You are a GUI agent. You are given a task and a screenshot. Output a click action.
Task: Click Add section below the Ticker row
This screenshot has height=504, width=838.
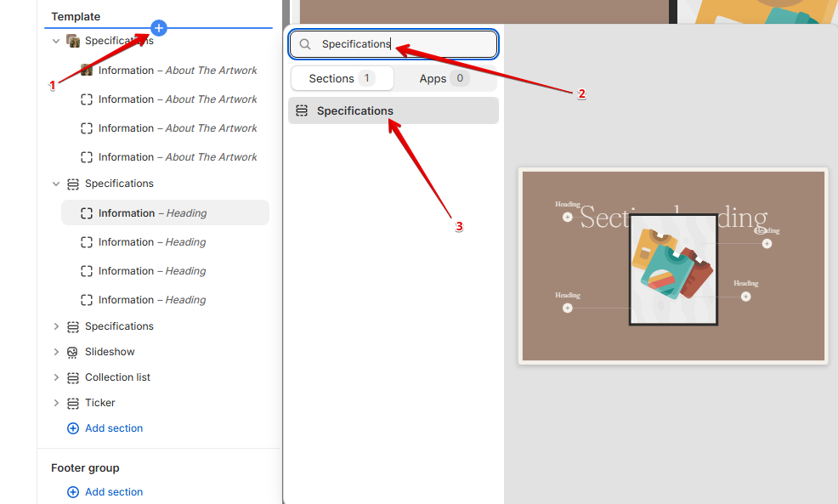(105, 428)
